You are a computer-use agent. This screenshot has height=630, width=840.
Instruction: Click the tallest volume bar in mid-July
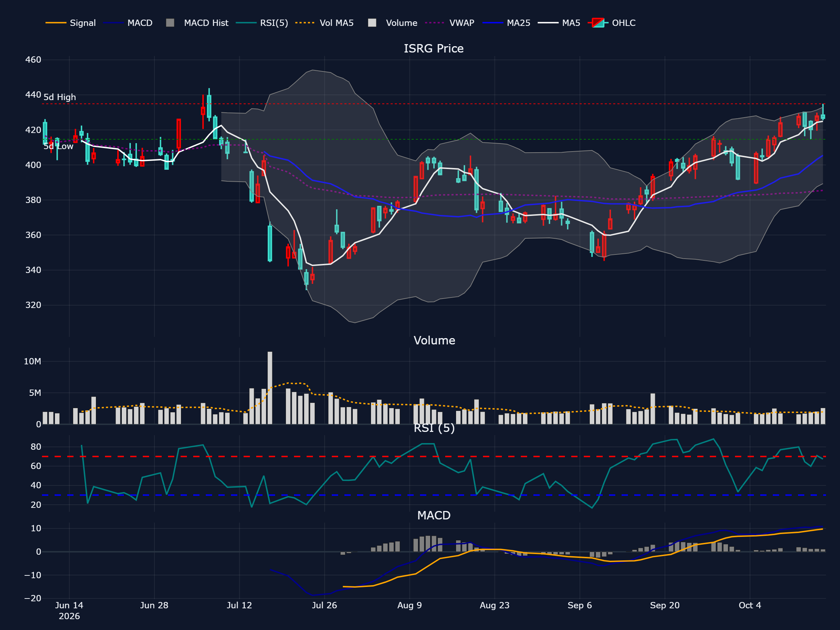click(269, 388)
